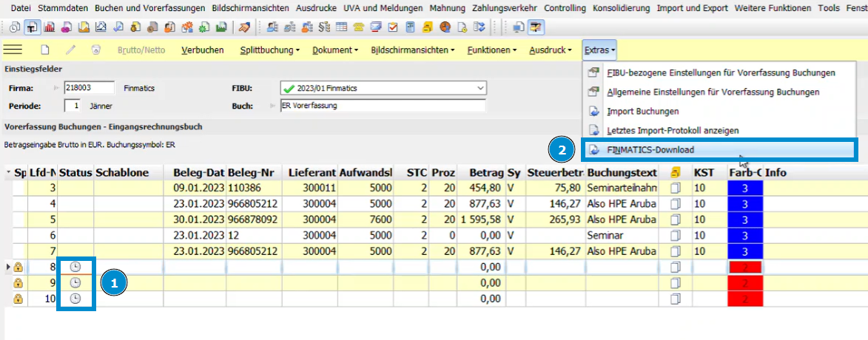
Task: Choose Import Buchungen menu entry
Action: [x=642, y=111]
